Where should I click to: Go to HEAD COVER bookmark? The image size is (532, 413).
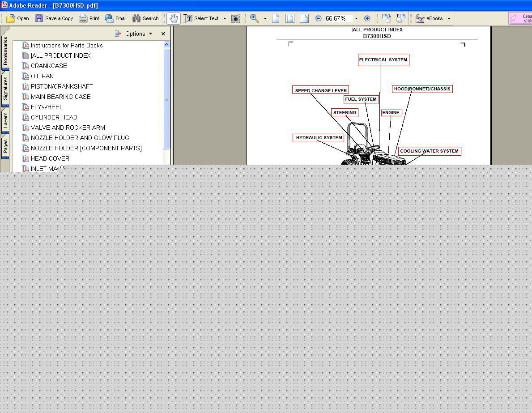point(50,158)
